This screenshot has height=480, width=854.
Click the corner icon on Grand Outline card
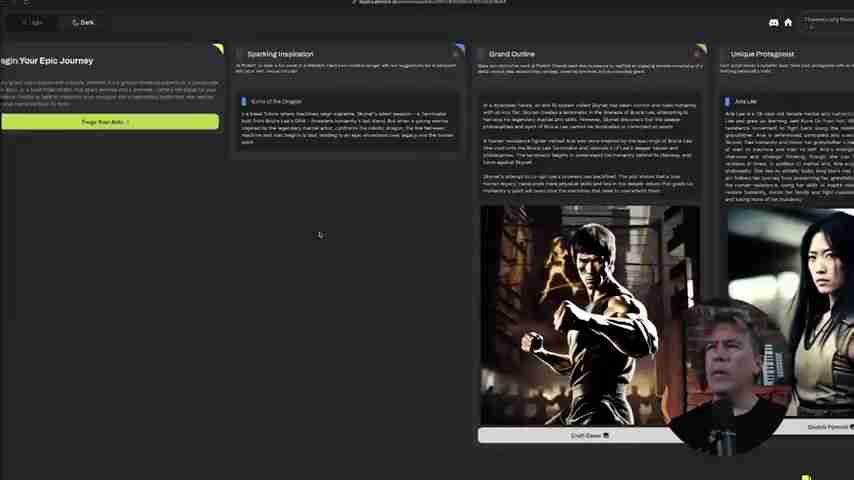(x=701, y=49)
